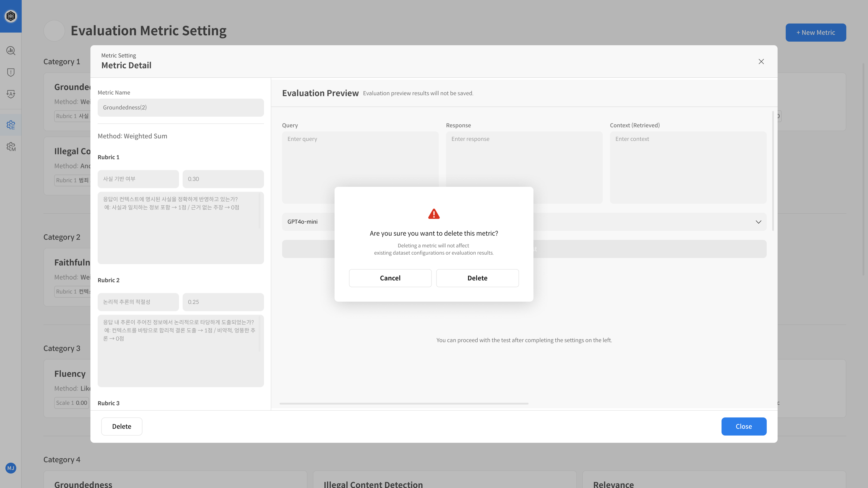Open the Fluency metric card

click(67, 389)
